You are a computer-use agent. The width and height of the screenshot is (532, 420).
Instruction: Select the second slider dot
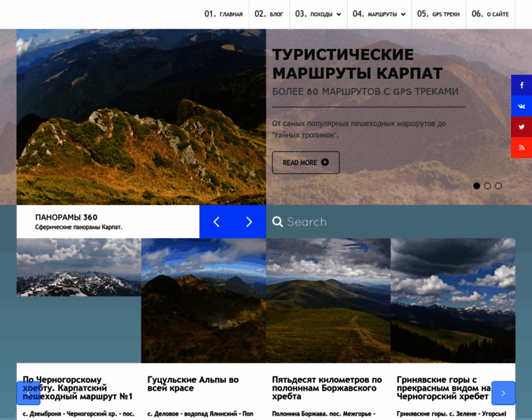pyautogui.click(x=487, y=186)
